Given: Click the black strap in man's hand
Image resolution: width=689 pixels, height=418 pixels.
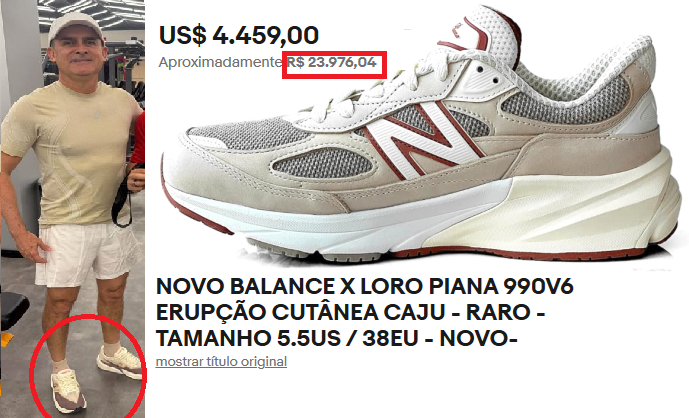Looking at the screenshot, I should coord(123,198).
